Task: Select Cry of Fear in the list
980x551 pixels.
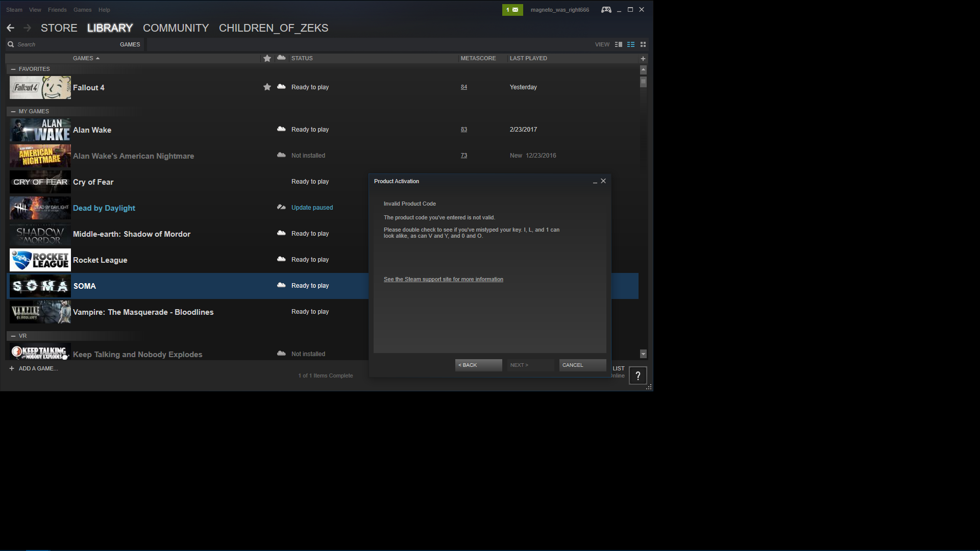Action: point(93,182)
